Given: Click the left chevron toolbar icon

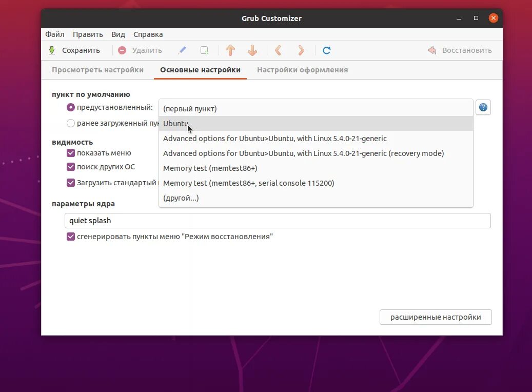Looking at the screenshot, I should pos(278,50).
